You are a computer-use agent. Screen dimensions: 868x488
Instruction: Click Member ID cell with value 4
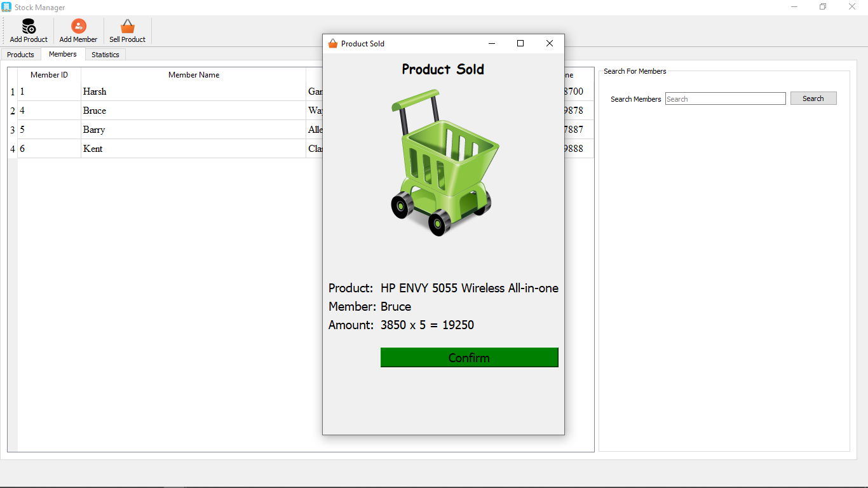[x=49, y=111]
